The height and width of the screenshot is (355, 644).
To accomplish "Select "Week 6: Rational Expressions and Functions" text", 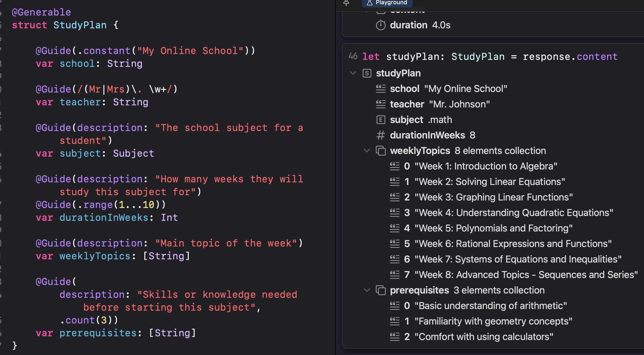I will coord(513,244).
